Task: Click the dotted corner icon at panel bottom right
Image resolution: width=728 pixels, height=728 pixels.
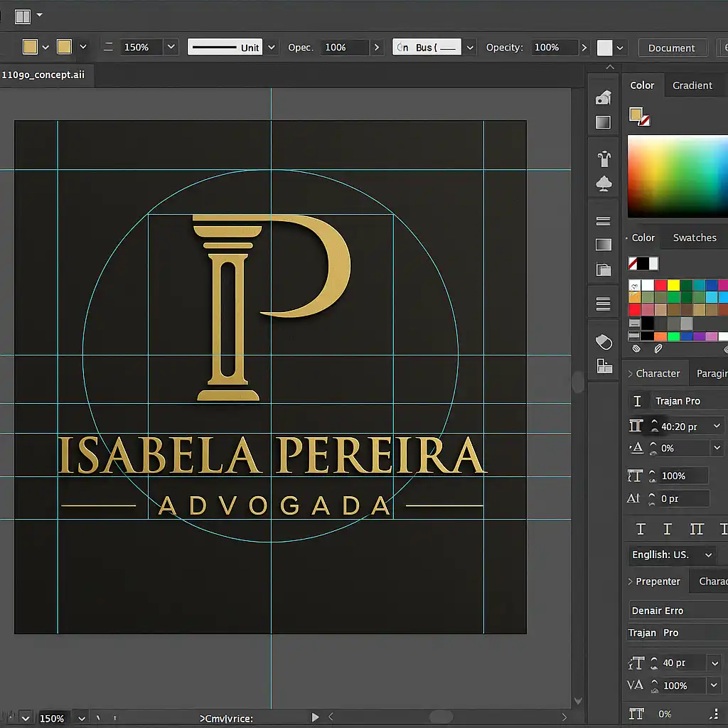Action: (x=715, y=714)
